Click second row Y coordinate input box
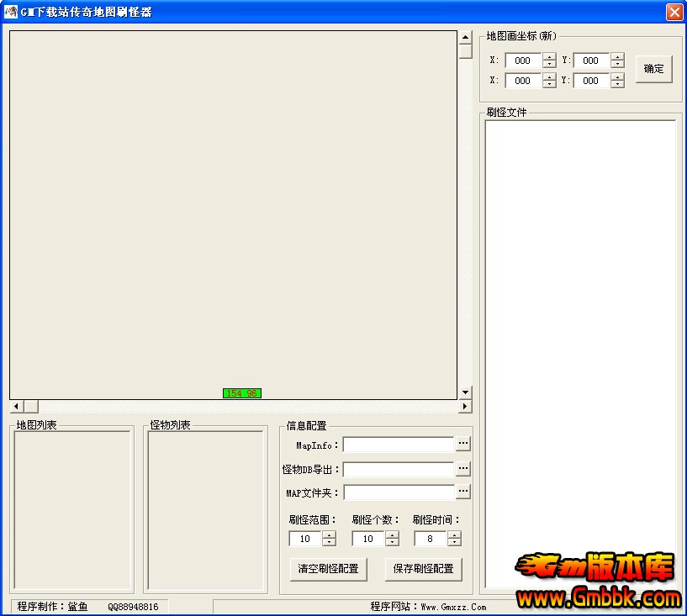The image size is (687, 616). (591, 81)
